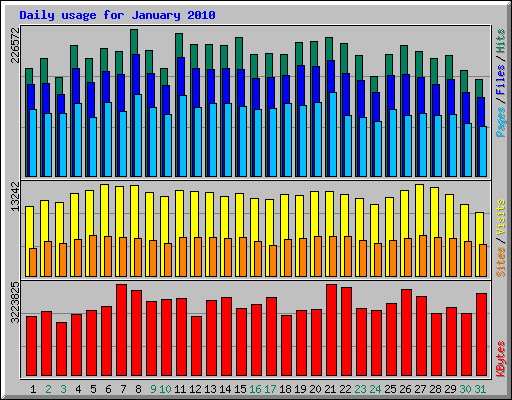Select the cyan Pages bar for day 31

point(483,151)
